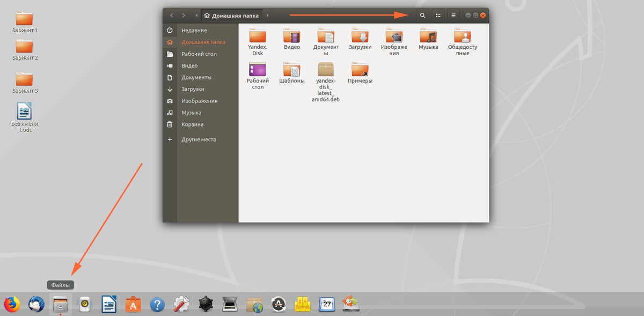Select Рабочий стол in the sidebar

tap(201, 54)
